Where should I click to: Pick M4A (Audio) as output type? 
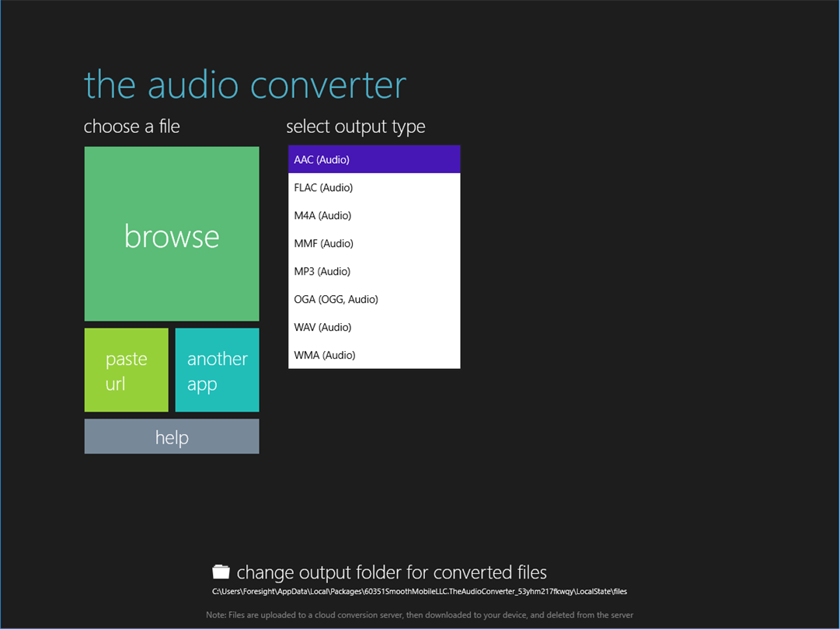coord(374,215)
